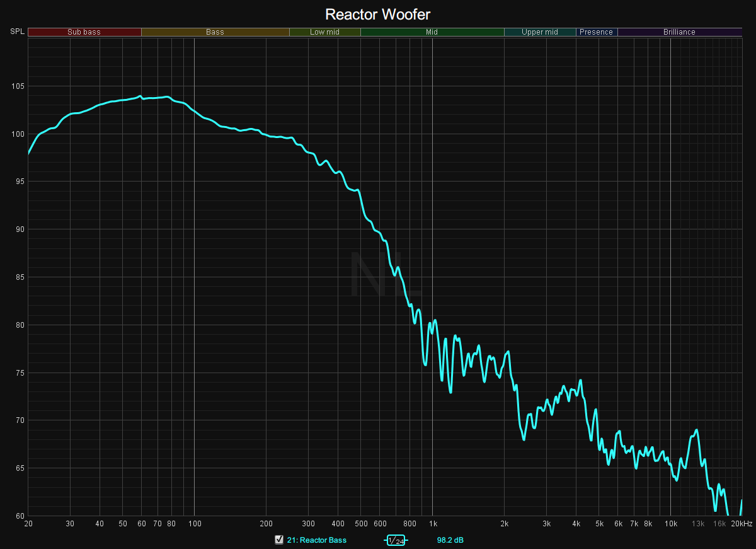The image size is (756, 549).
Task: Click the SPL axis label
Action: tap(16, 32)
